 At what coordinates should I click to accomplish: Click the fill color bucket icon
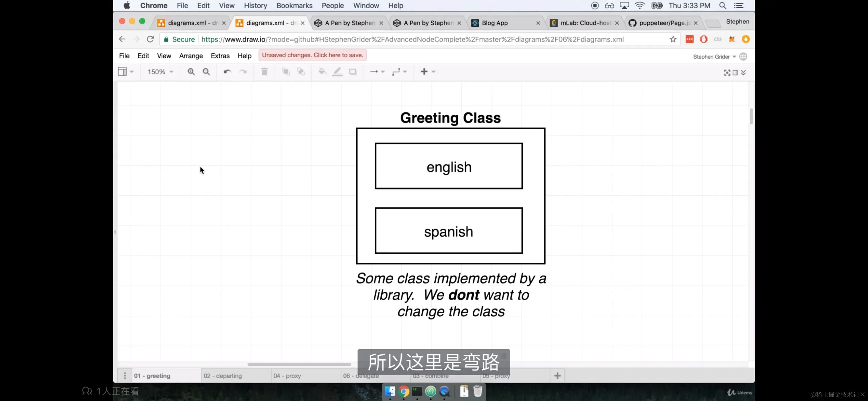point(322,72)
